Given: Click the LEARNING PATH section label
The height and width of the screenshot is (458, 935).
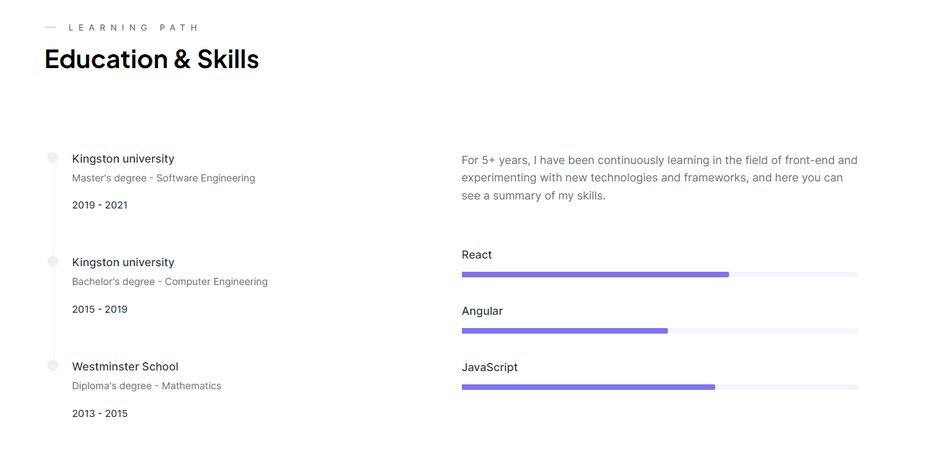Looking at the screenshot, I should [133, 27].
